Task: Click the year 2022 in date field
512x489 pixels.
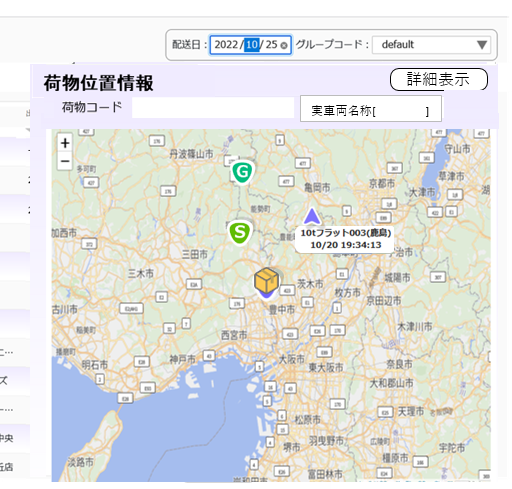Action: (226, 45)
